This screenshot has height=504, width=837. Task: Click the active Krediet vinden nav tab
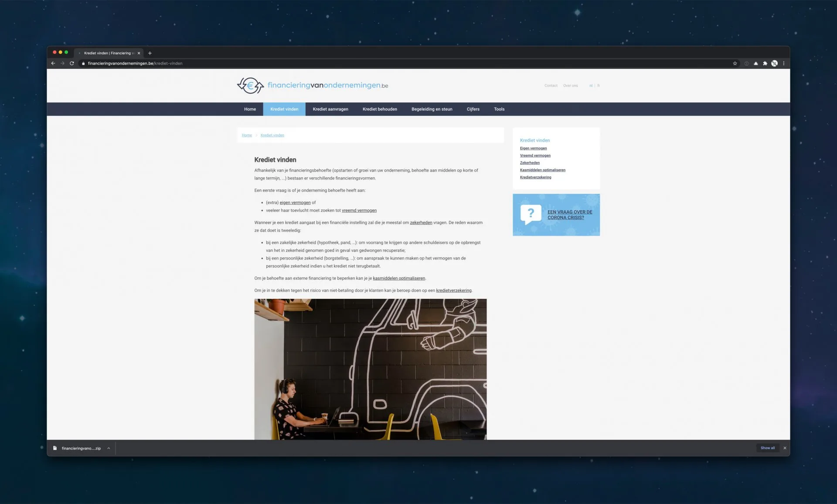284,109
